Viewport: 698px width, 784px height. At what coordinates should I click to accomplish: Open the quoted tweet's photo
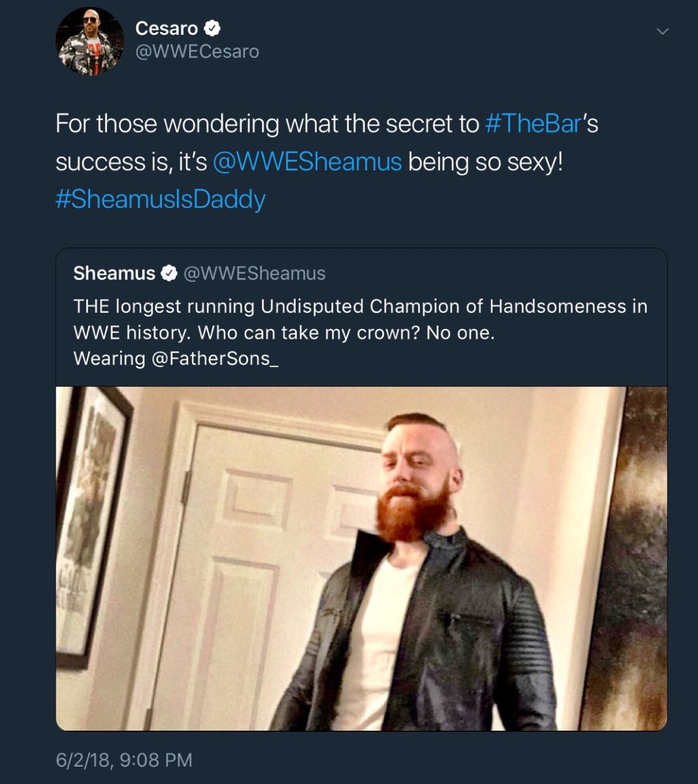click(361, 559)
